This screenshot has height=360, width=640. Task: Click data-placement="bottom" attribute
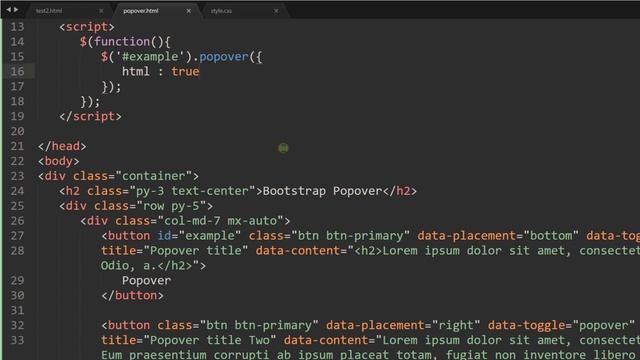click(498, 236)
